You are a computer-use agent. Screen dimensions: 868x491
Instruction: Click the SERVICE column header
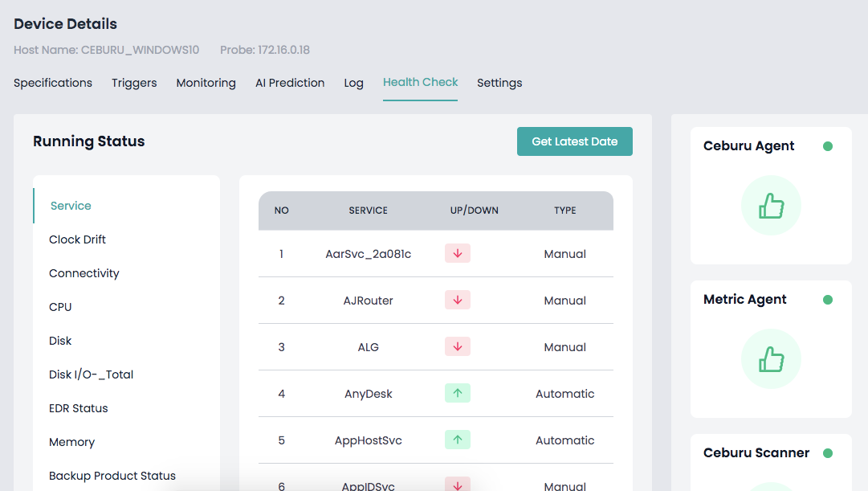coord(368,211)
